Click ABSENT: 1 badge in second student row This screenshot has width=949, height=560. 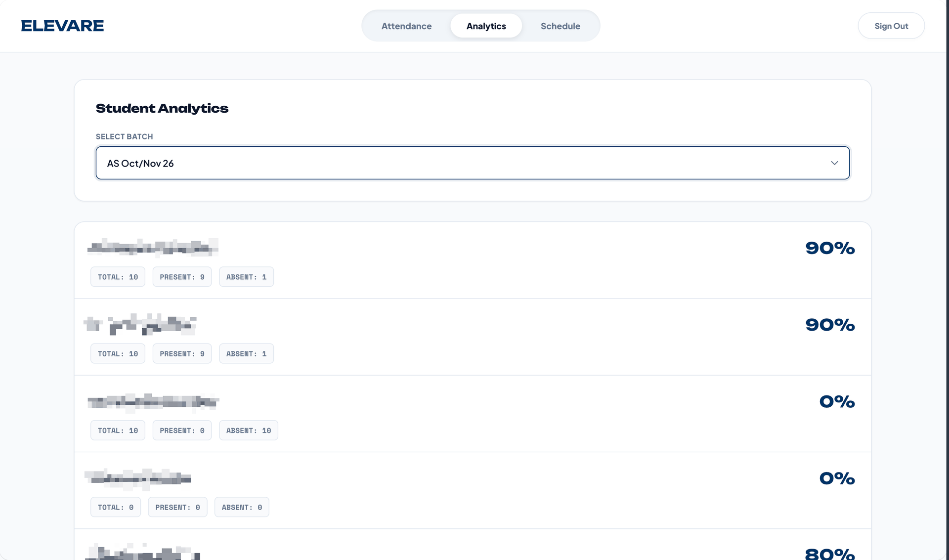point(246,353)
